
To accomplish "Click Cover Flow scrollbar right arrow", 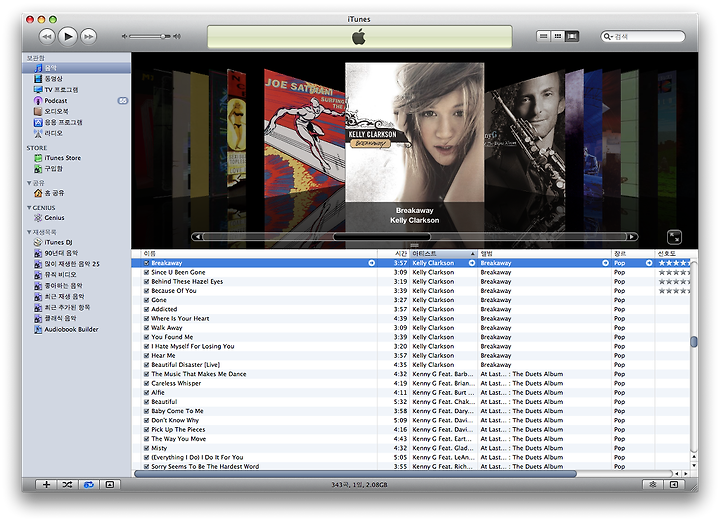I will 632,237.
